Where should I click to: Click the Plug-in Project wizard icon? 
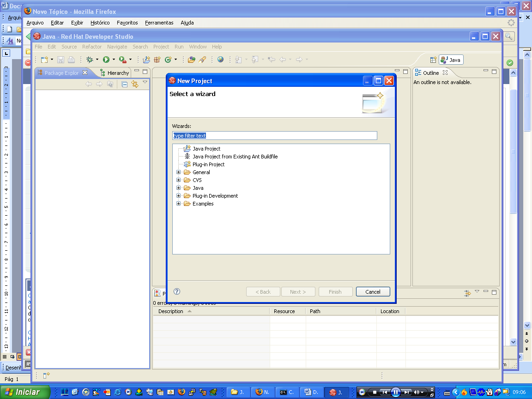pos(187,164)
